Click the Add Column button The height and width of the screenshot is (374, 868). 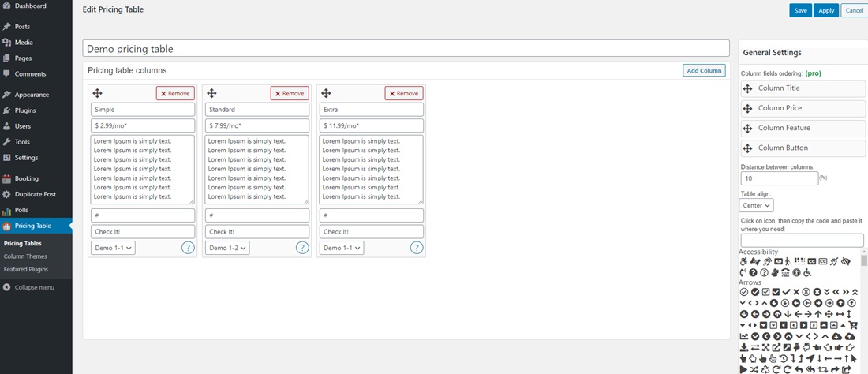[x=704, y=71]
